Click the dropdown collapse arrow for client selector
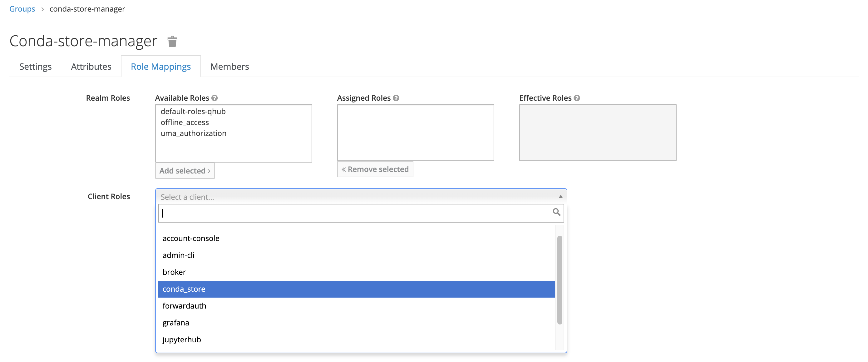This screenshot has height=362, width=868. tap(561, 196)
